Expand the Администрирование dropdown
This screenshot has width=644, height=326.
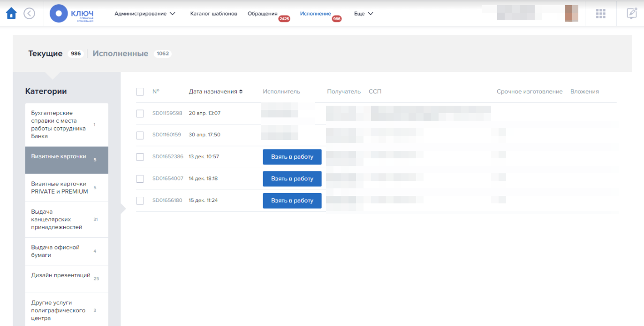coord(145,14)
